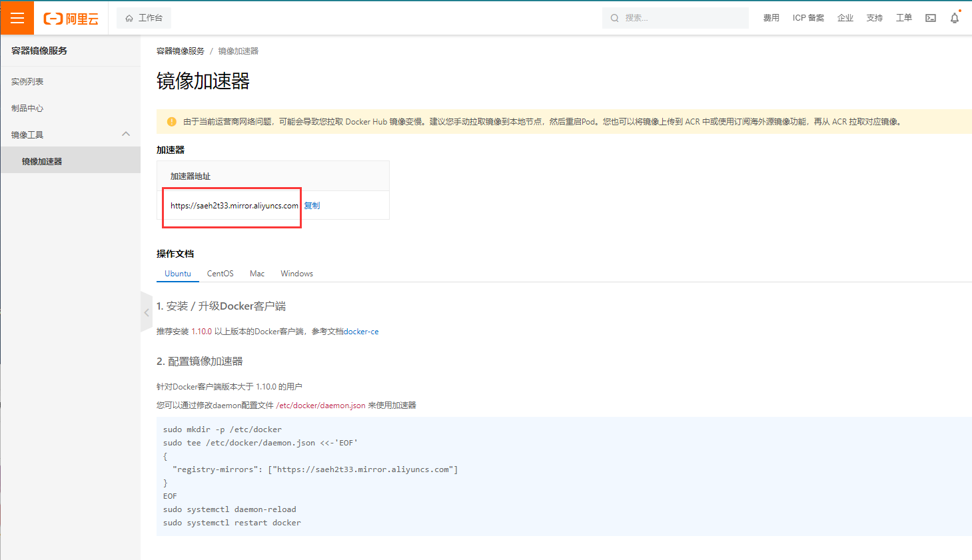The height and width of the screenshot is (560, 972).
Task: Switch to the CentOS tab
Action: click(220, 274)
